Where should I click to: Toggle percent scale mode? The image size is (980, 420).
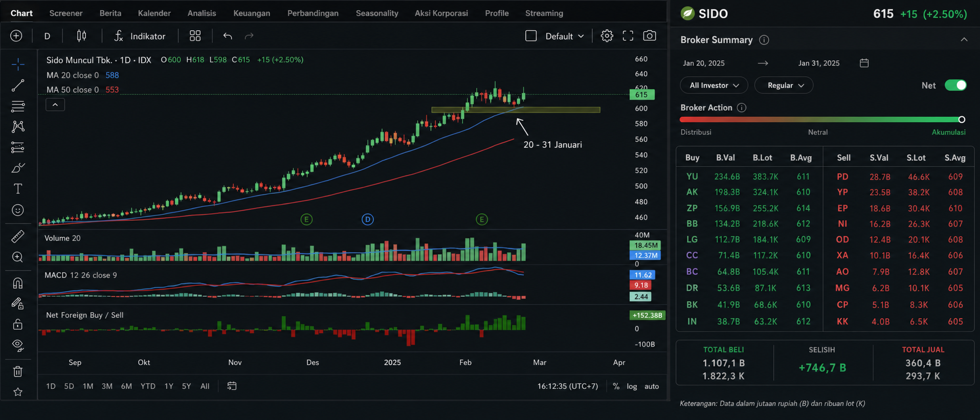tap(616, 386)
